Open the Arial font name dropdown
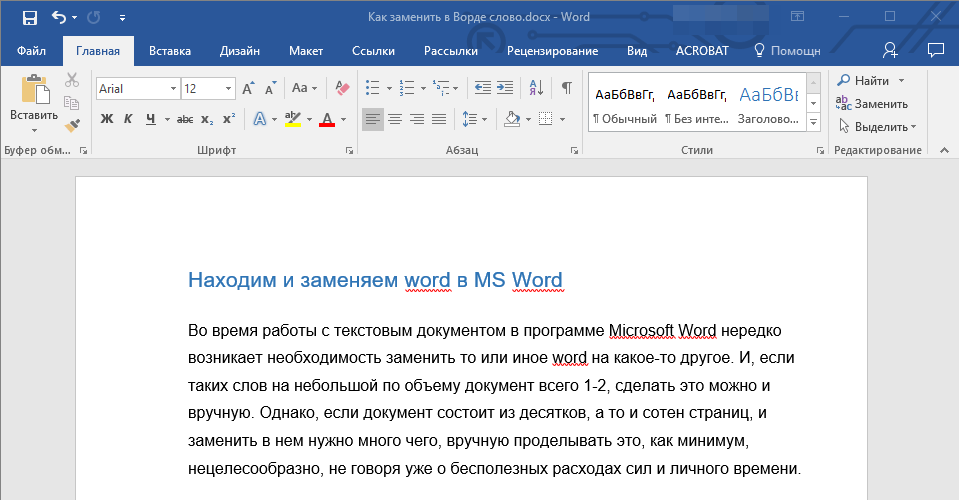The height and width of the screenshot is (500, 959). (x=173, y=89)
